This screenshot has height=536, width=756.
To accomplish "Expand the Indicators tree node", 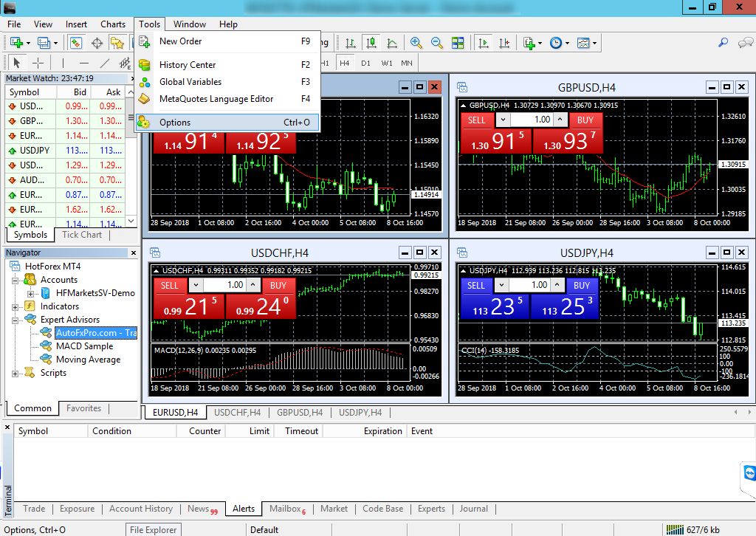I will [15, 306].
